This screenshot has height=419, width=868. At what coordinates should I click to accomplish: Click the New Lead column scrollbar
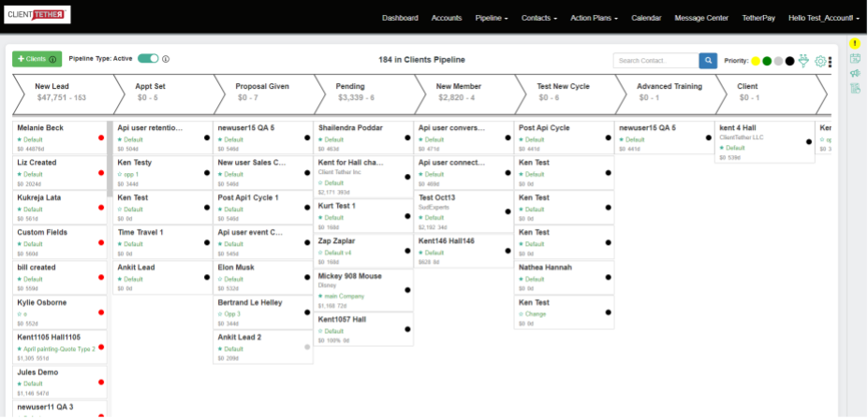pos(110,159)
